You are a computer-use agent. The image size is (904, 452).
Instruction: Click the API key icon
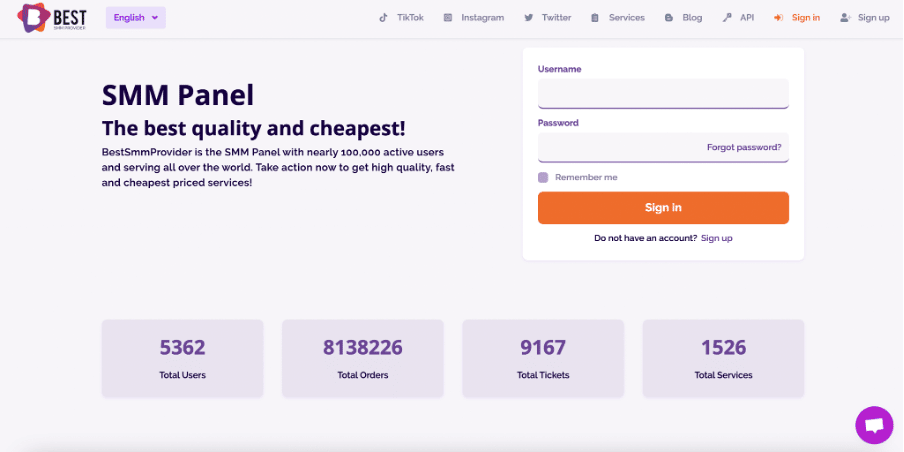[727, 18]
